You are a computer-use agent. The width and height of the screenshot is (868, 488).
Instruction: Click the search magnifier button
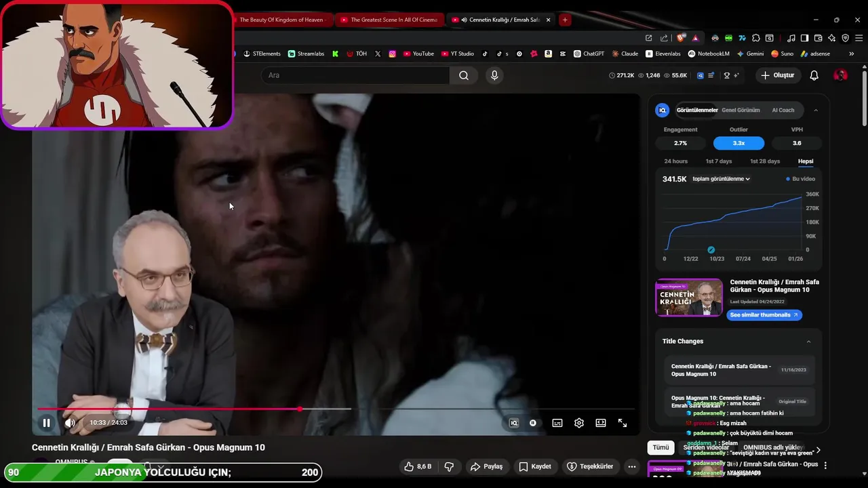(x=464, y=75)
